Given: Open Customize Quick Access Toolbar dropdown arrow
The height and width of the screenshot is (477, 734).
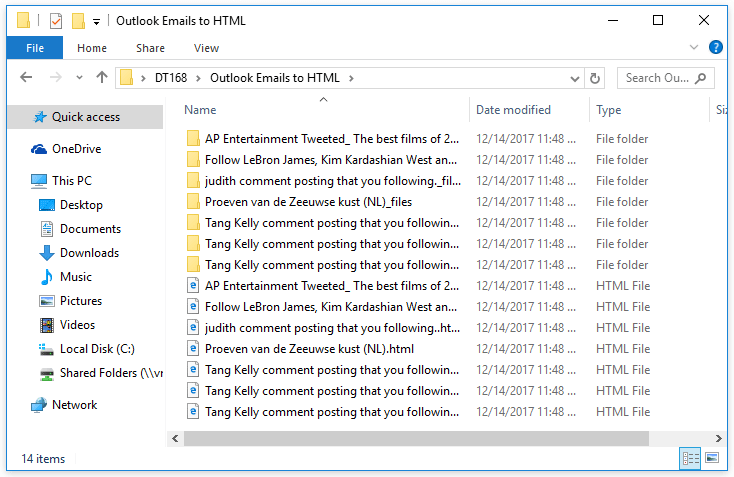Looking at the screenshot, I should tap(96, 22).
